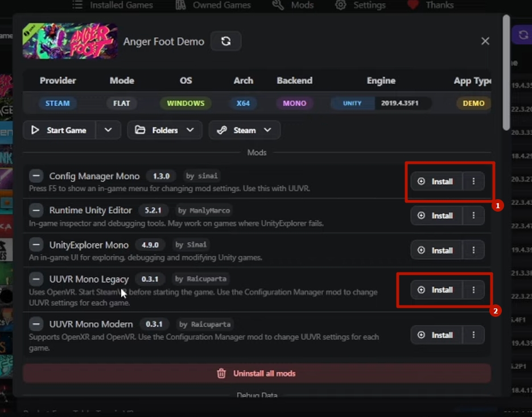Image resolution: width=532 pixels, height=417 pixels.
Task: Open the Mods tab
Action: tap(293, 5)
